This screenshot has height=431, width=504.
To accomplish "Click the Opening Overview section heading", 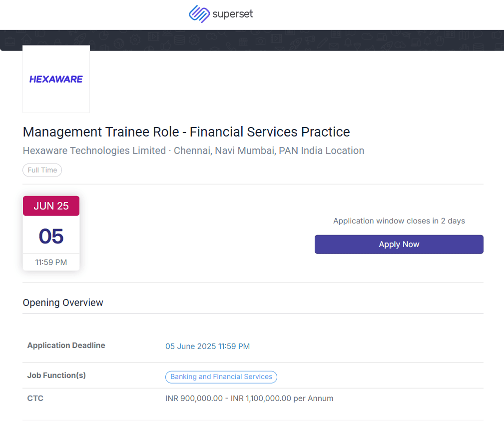I will (x=63, y=302).
